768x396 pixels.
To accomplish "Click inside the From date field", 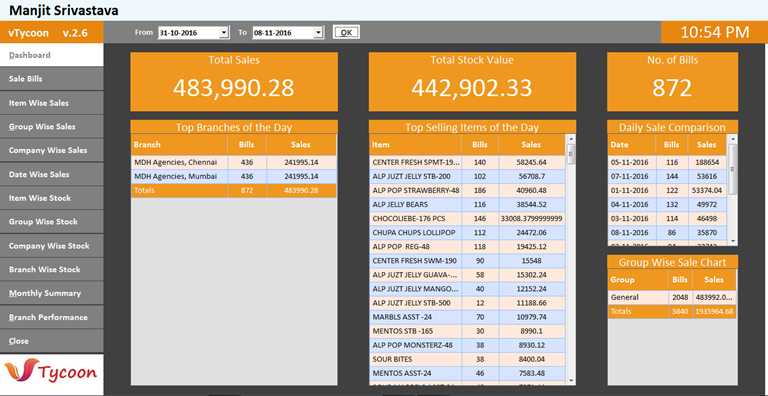I will click(188, 33).
